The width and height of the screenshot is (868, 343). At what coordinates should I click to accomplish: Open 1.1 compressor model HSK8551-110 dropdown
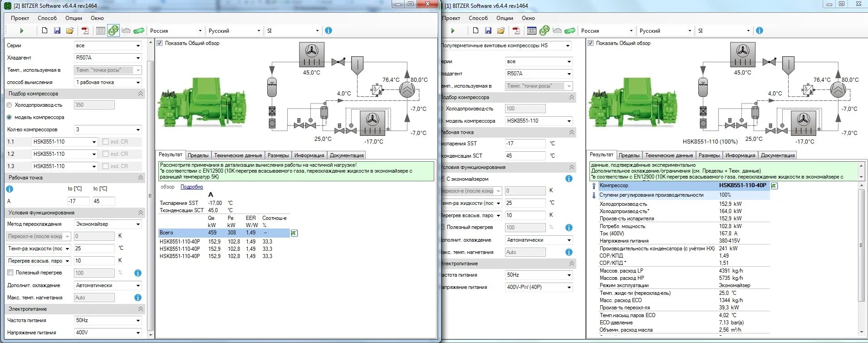[x=65, y=142]
